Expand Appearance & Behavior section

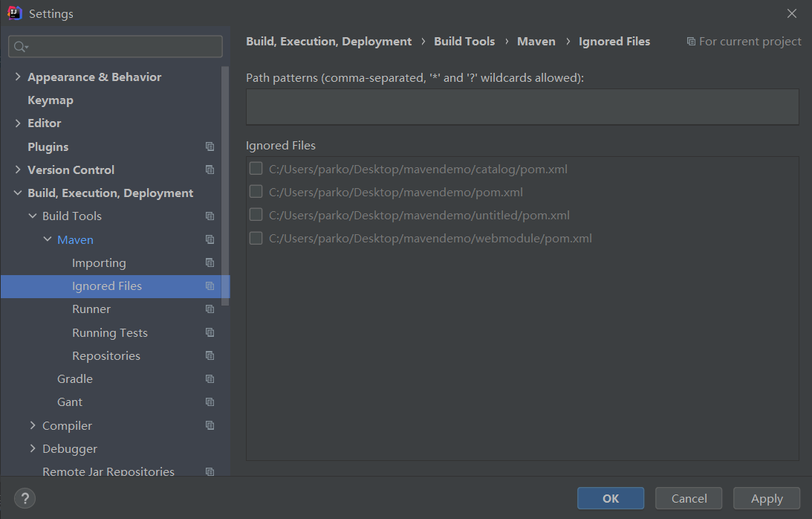(x=18, y=77)
